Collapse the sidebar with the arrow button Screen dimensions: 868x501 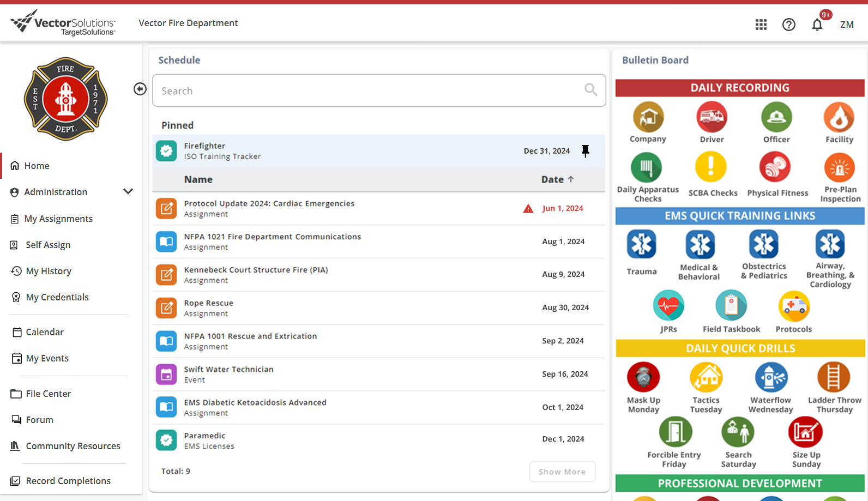coord(140,89)
